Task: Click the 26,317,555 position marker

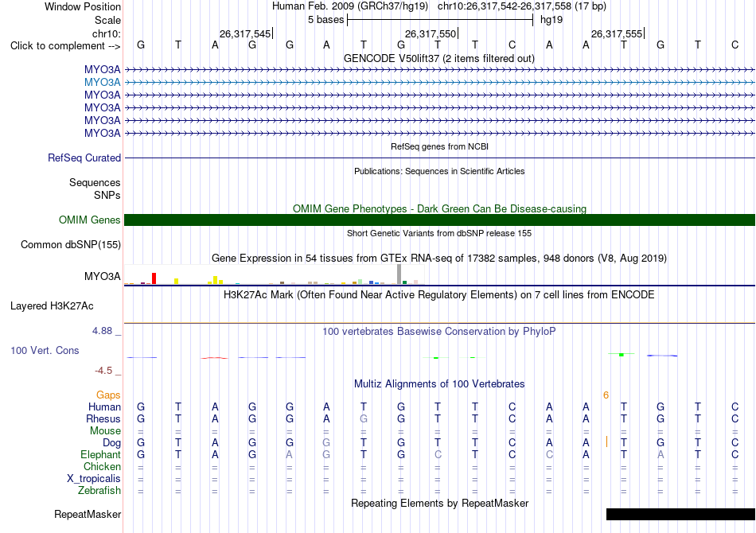Action: tap(618, 33)
